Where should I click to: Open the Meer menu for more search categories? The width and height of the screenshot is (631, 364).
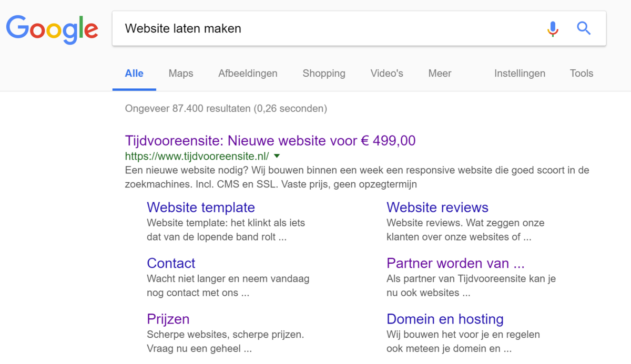(x=440, y=74)
